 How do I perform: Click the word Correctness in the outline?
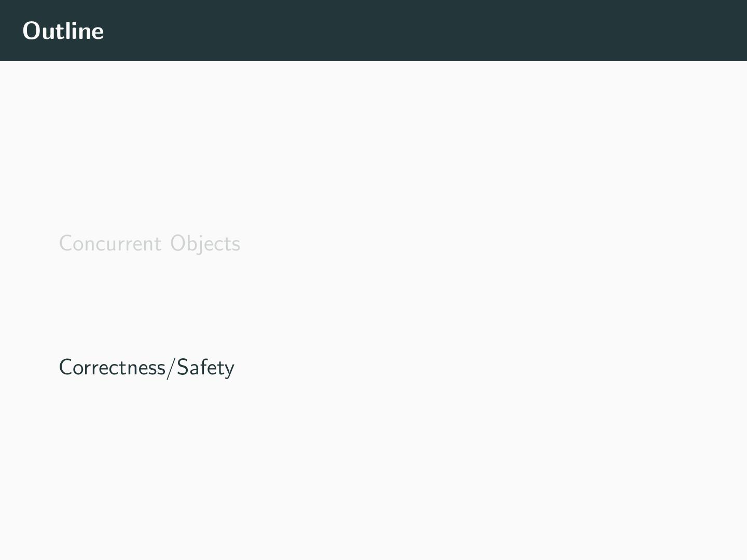coord(112,368)
